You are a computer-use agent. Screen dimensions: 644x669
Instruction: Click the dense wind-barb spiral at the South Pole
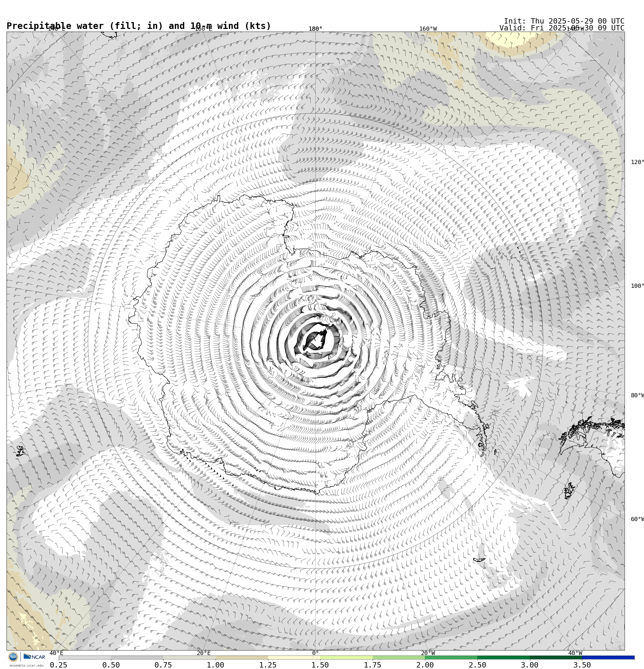click(x=316, y=340)
